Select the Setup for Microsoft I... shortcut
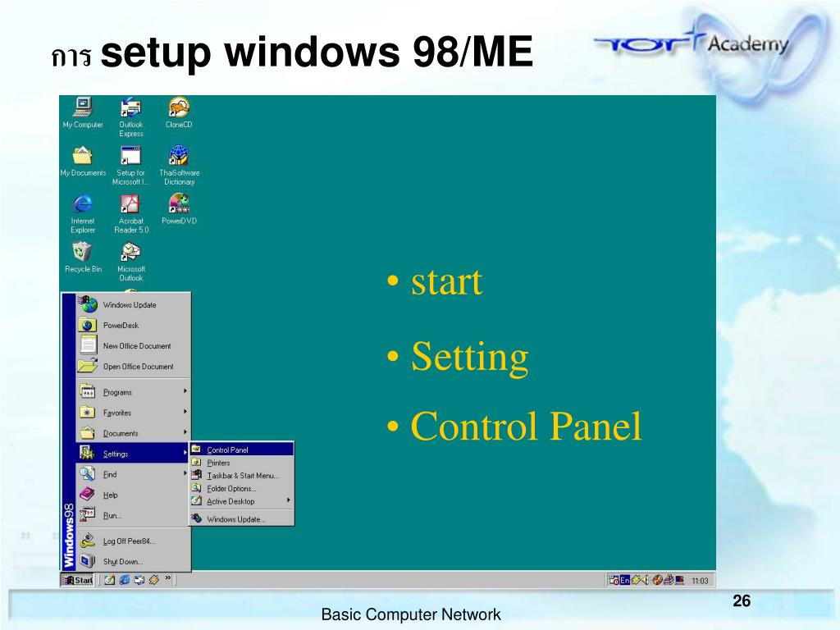 coord(130,166)
